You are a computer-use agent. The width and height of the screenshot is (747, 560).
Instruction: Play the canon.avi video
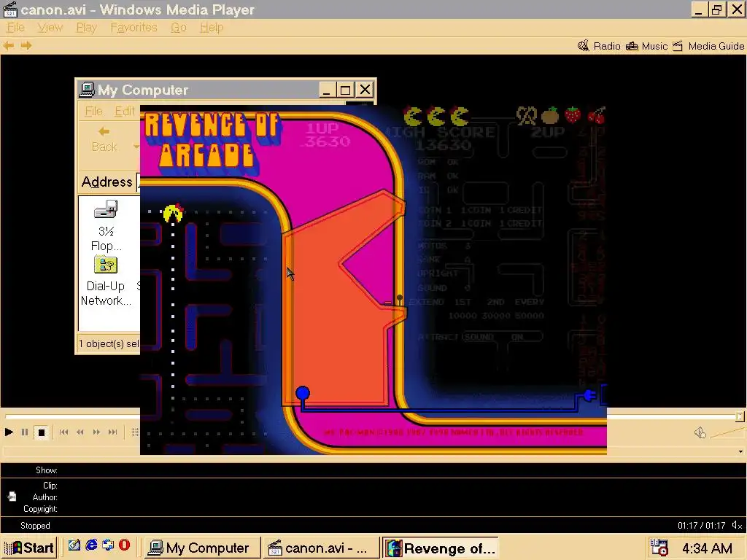tap(9, 432)
